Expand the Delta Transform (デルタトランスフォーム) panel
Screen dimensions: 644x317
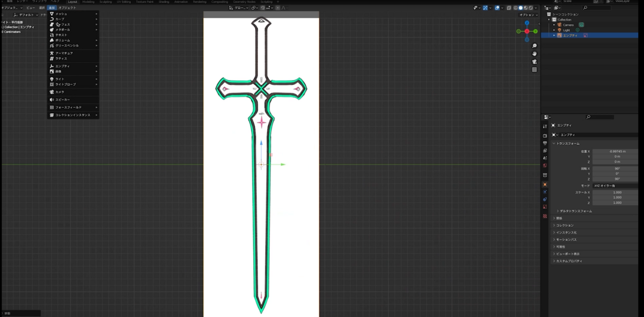(x=558, y=211)
